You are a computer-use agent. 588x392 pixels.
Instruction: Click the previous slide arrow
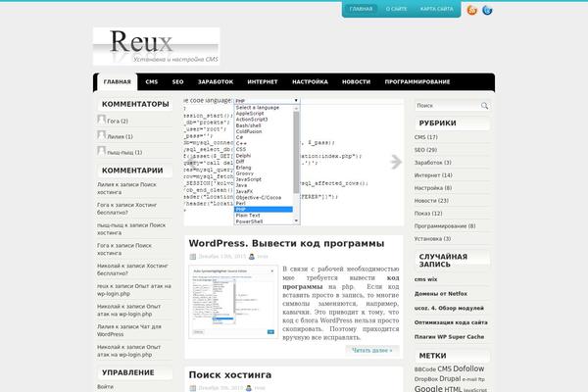190,162
